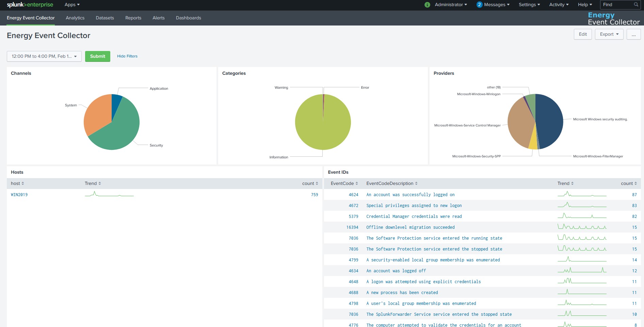Click the EventCode 5379 cell
This screenshot has height=327, width=644.
point(353,217)
